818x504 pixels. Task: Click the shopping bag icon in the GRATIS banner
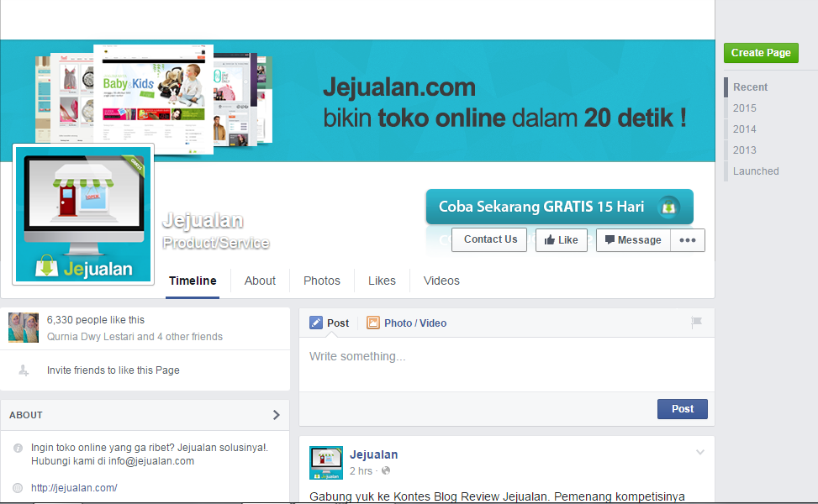(668, 207)
